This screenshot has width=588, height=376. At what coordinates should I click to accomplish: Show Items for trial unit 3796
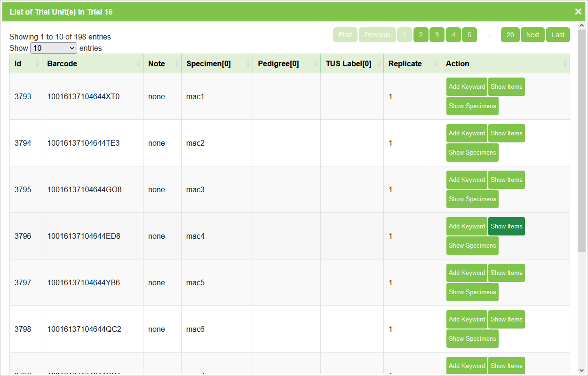click(x=506, y=226)
